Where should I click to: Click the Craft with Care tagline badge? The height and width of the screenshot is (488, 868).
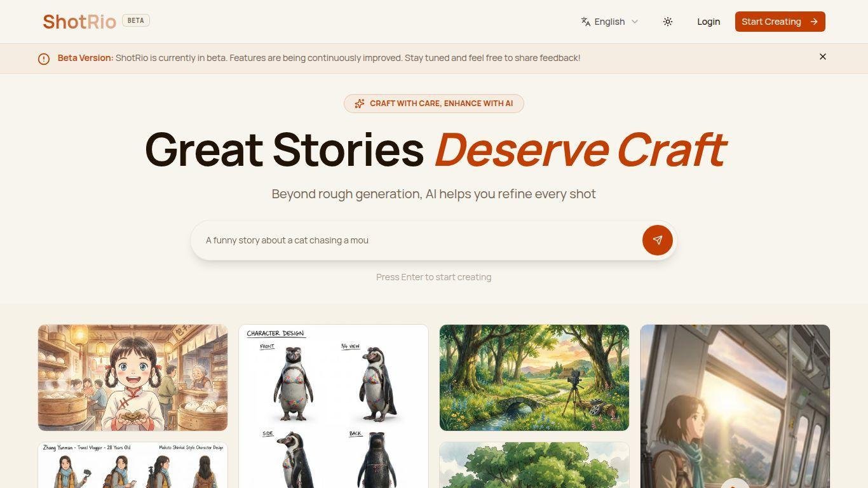point(434,104)
